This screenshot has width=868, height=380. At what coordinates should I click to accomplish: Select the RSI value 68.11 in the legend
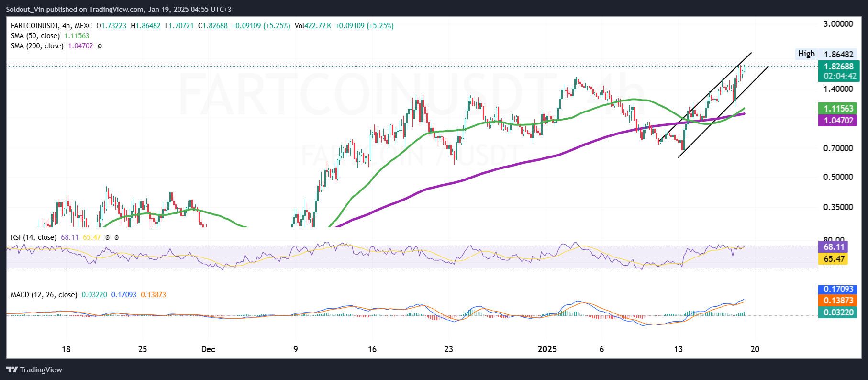(x=70, y=237)
